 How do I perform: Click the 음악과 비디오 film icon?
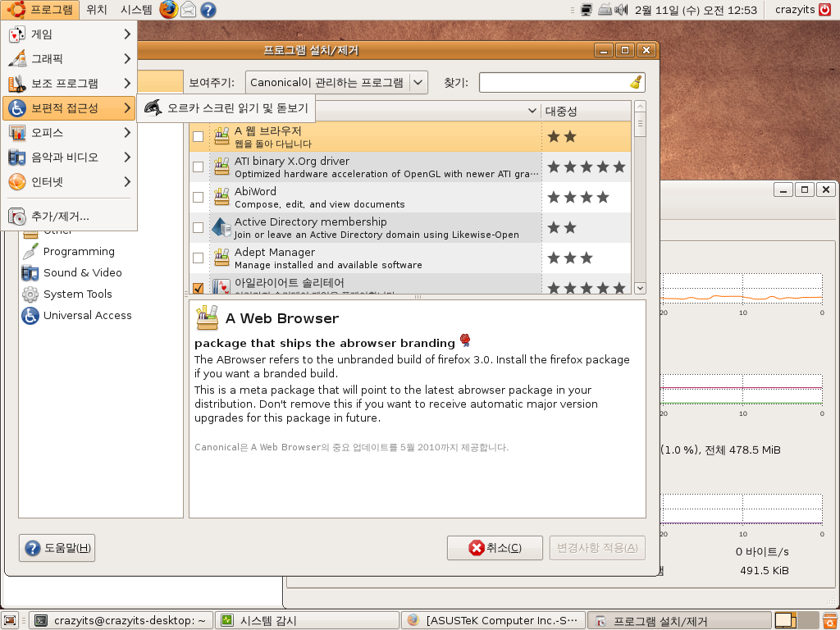pos(17,157)
